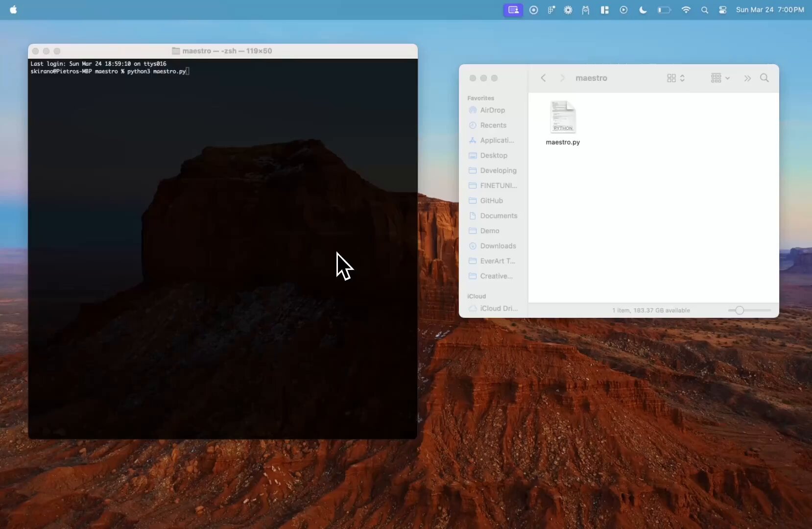
Task: Click the window layout menu bar icon
Action: tap(605, 10)
